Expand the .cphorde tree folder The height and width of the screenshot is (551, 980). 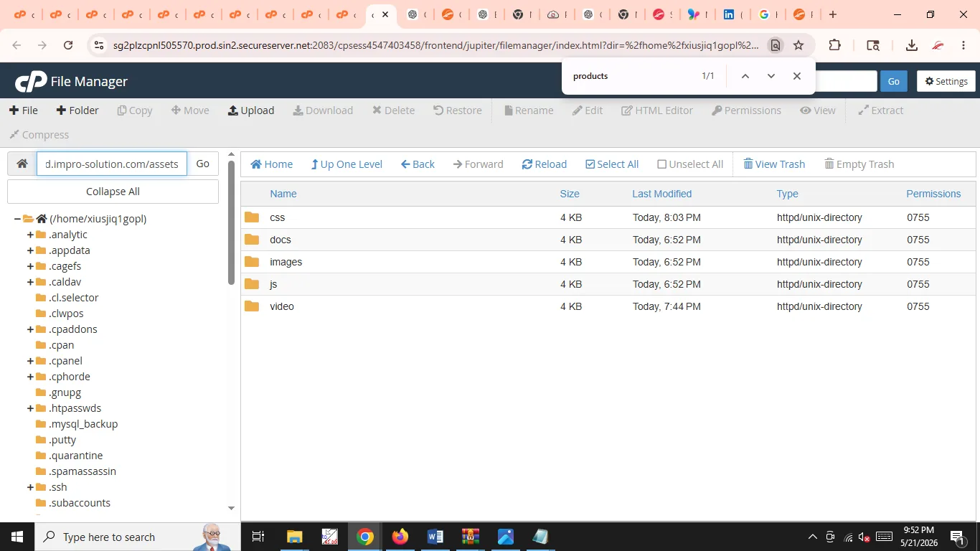[30, 377]
